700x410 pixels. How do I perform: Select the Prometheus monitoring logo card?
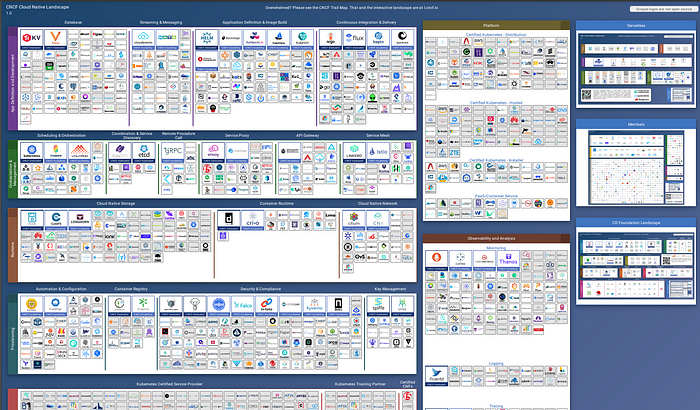pos(436,260)
